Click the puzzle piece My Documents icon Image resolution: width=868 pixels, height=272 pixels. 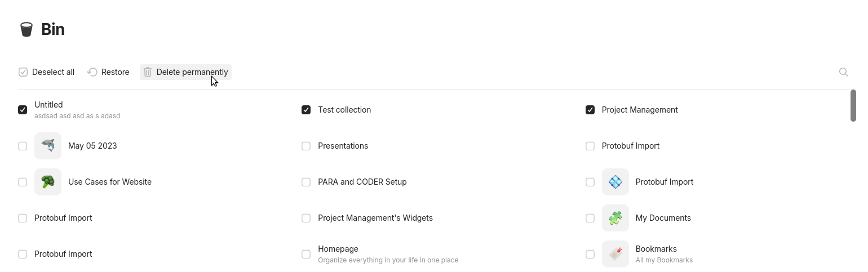click(615, 218)
